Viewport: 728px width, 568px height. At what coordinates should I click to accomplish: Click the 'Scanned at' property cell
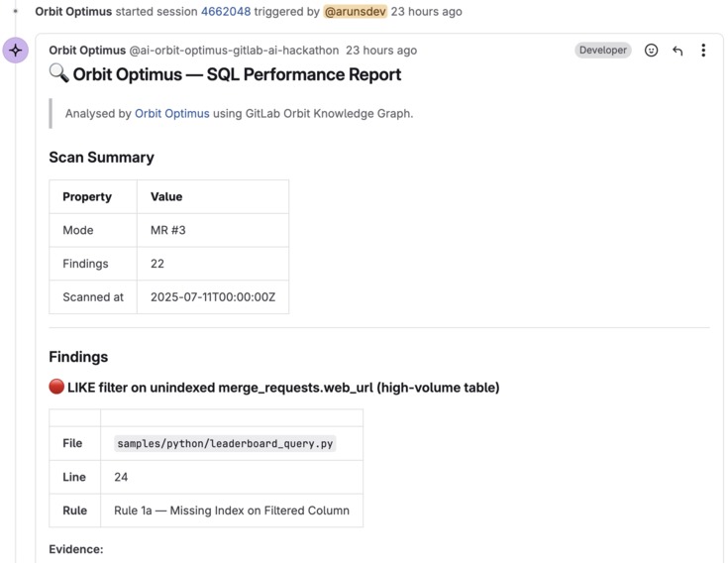93,297
